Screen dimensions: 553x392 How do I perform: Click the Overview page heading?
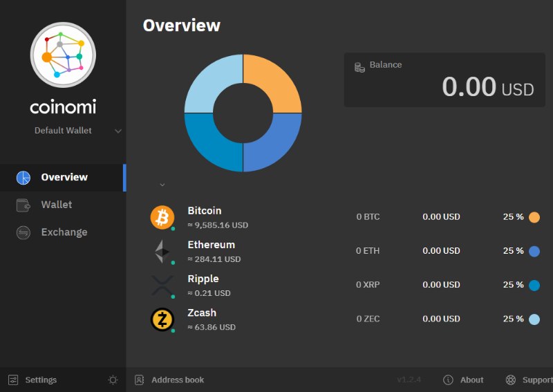click(182, 26)
